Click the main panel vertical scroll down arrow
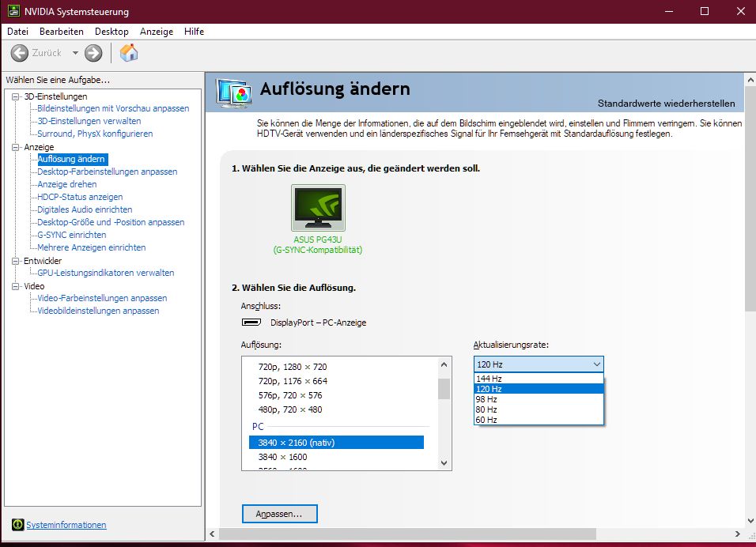Viewport: 756px width, 547px height. [750, 521]
